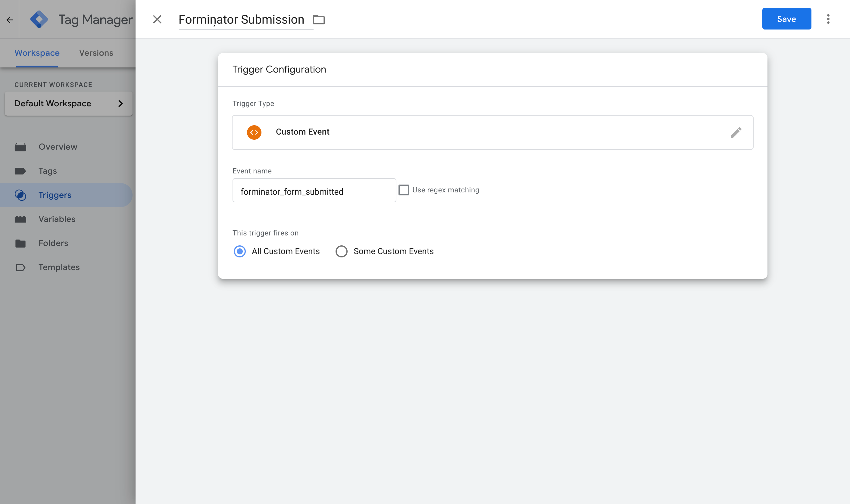Focus the Event name input field

coord(314,191)
